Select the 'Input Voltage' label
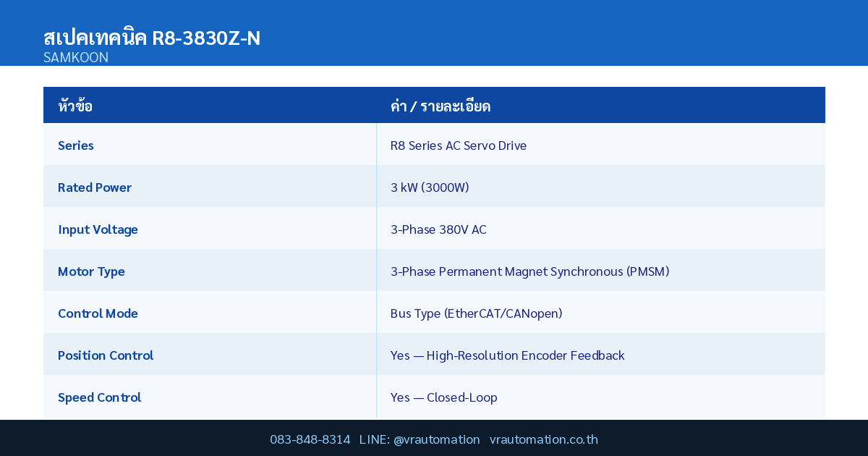868x456 pixels. (x=98, y=229)
